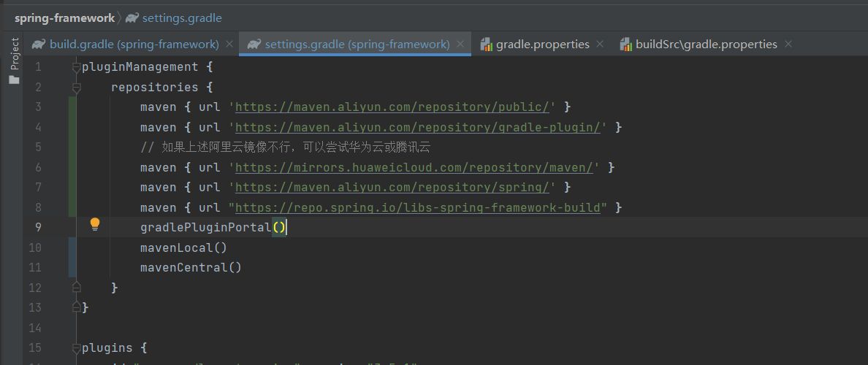
Task: Open the buildSrc\gradle.properties tab
Action: [x=707, y=45]
